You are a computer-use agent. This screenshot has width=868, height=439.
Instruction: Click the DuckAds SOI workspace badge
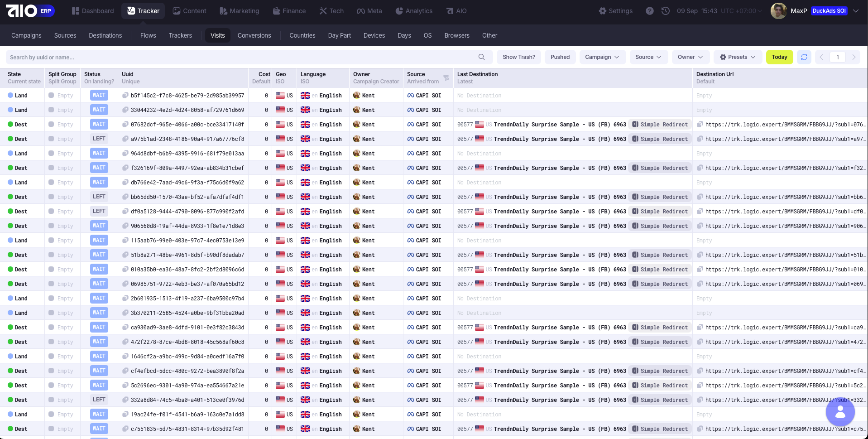coord(829,11)
